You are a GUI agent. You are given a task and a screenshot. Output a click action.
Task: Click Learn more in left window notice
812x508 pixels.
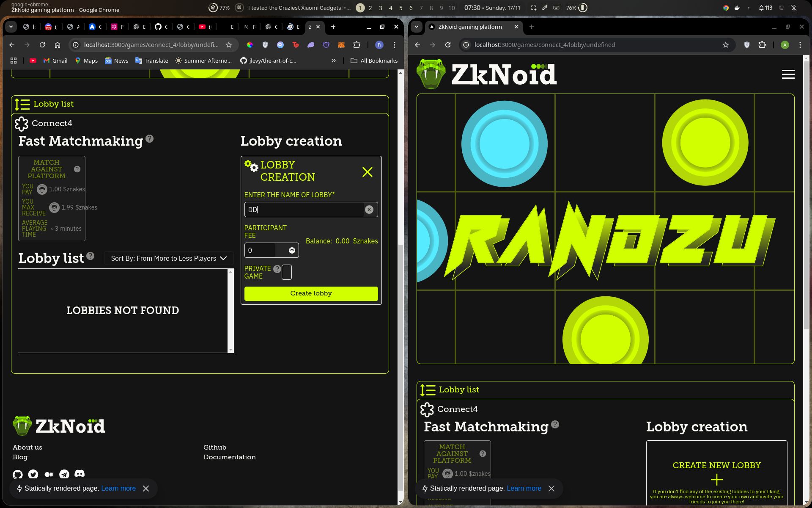(x=118, y=488)
